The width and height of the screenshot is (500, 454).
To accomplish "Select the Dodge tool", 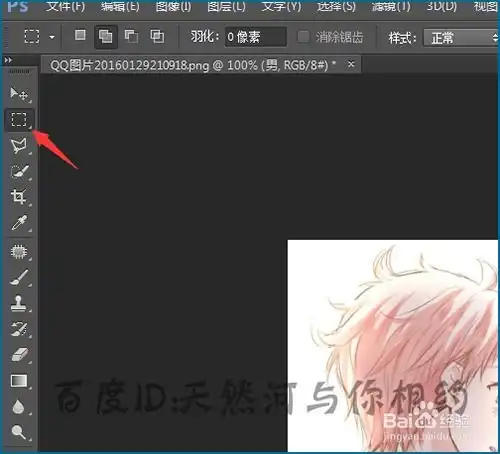I will [19, 432].
